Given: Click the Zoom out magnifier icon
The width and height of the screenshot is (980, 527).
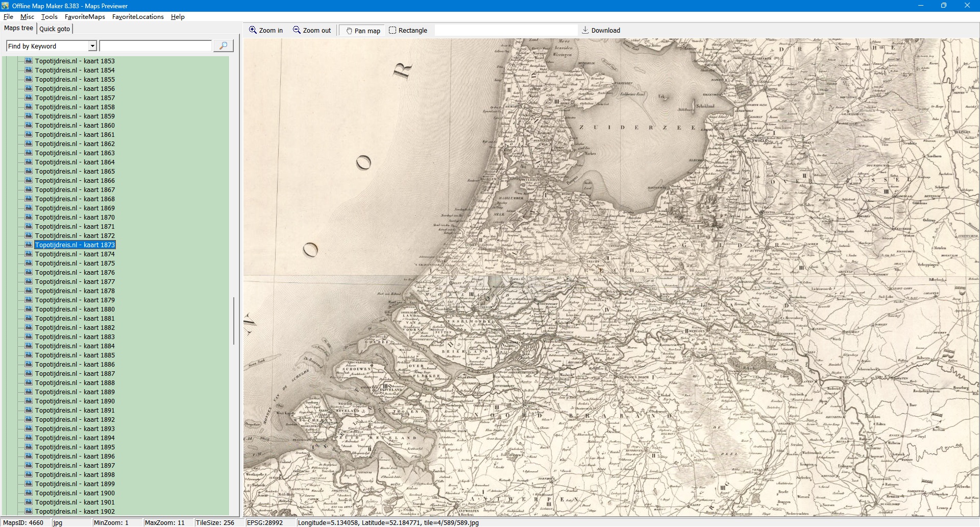Looking at the screenshot, I should [x=297, y=30].
